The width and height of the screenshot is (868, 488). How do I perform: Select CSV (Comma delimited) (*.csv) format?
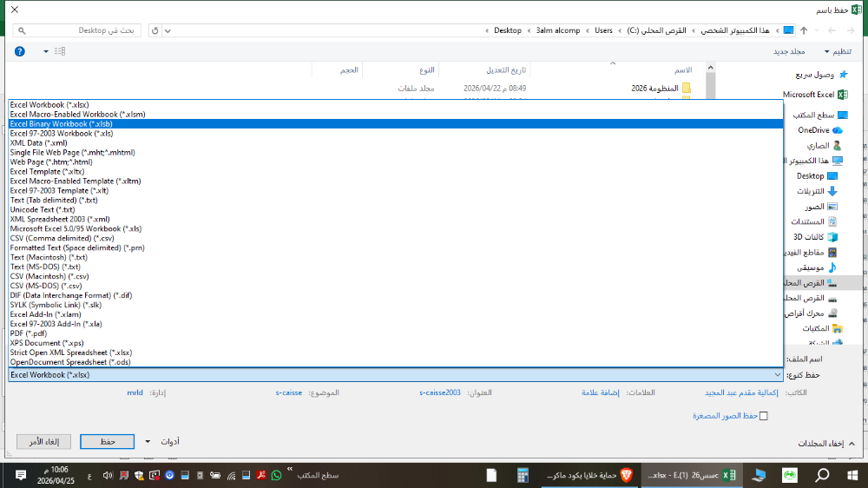click(x=62, y=238)
